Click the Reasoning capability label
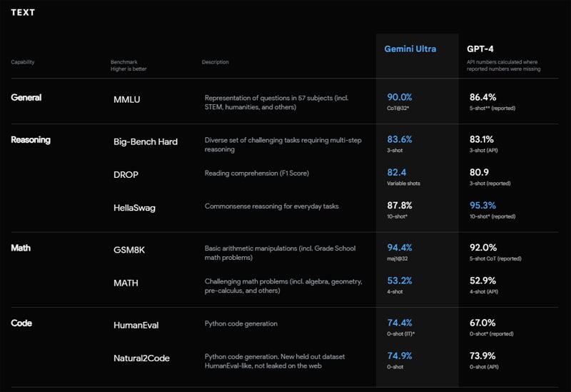The image size is (571, 392). 31,139
